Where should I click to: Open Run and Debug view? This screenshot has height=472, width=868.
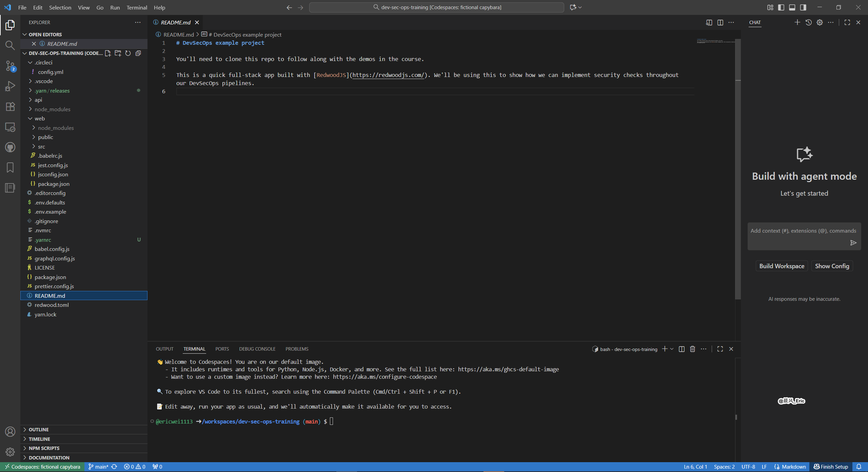(10, 86)
